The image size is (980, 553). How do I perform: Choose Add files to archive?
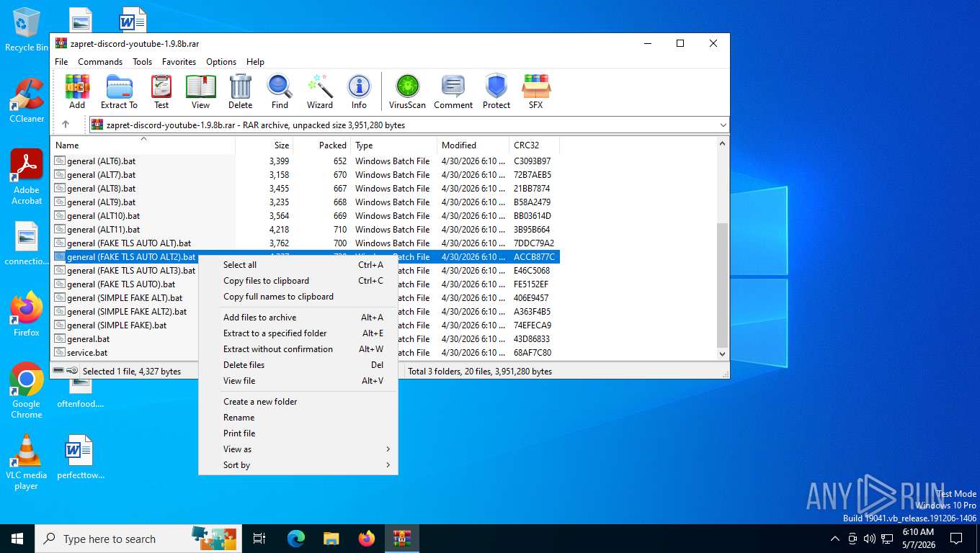pos(298,318)
